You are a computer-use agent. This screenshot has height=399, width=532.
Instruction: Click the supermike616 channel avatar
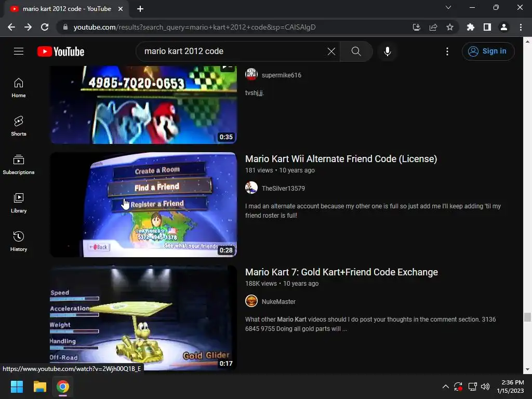click(x=251, y=75)
